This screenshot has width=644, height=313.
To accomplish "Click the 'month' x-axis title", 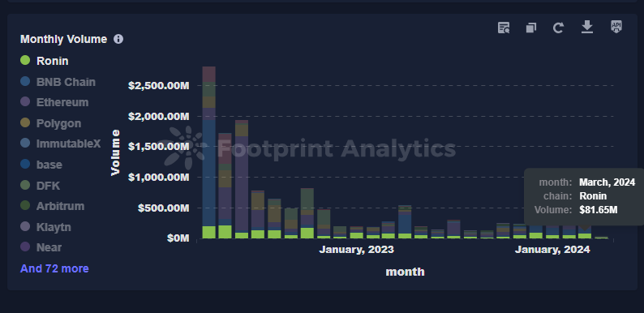I will click(405, 272).
